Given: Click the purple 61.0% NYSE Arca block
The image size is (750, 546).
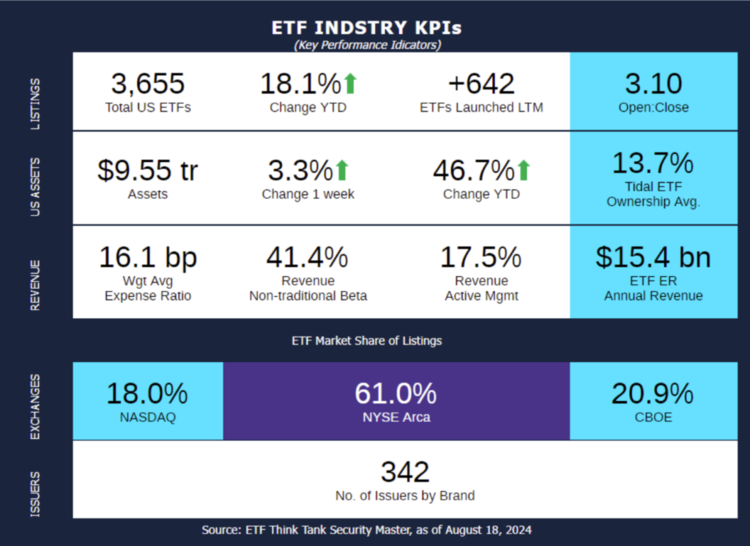Looking at the screenshot, I should pos(396,401).
